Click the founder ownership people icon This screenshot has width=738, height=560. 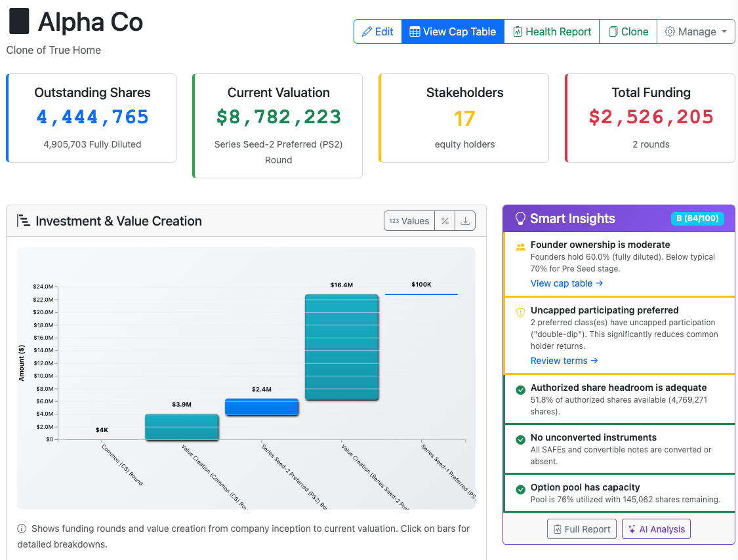tap(520, 247)
